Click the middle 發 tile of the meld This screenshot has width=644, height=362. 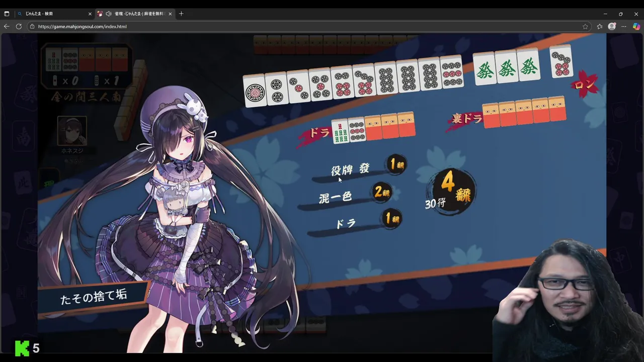(507, 66)
